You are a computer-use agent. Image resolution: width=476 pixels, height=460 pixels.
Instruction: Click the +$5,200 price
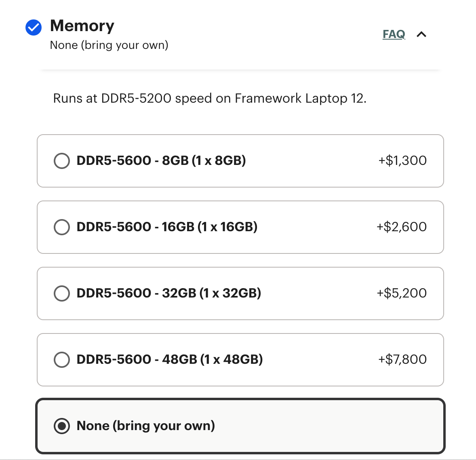[402, 293]
